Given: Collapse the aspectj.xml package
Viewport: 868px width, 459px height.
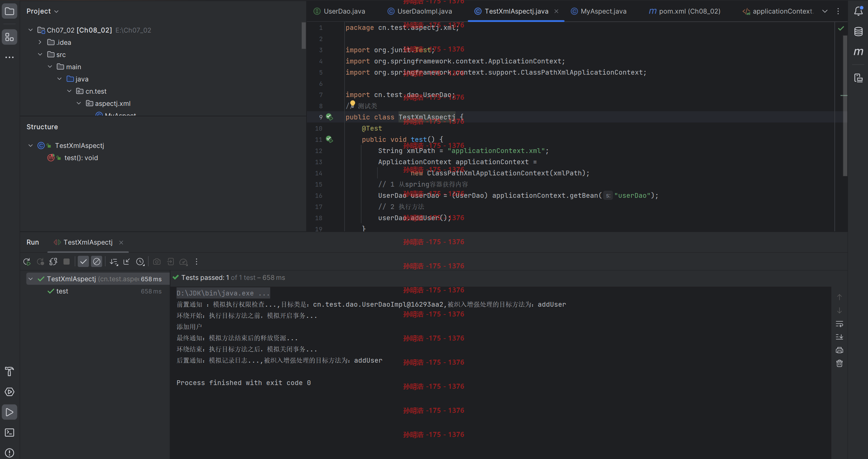Looking at the screenshot, I should click(x=79, y=103).
